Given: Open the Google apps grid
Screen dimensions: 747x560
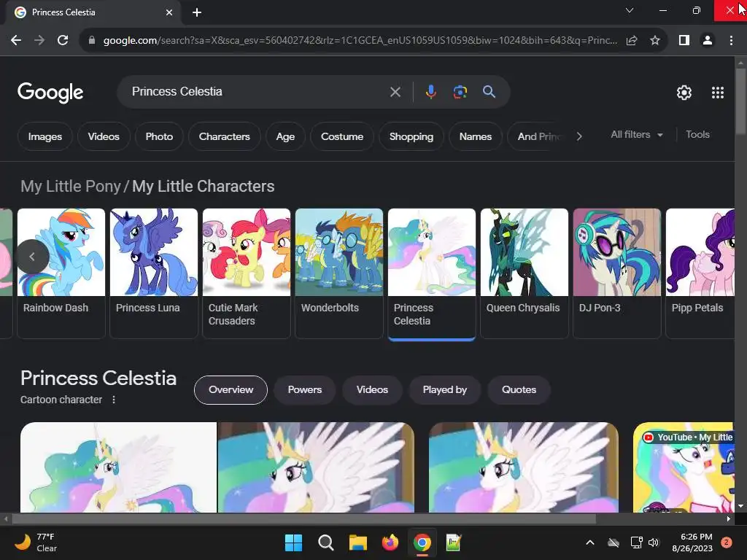Looking at the screenshot, I should [718, 93].
